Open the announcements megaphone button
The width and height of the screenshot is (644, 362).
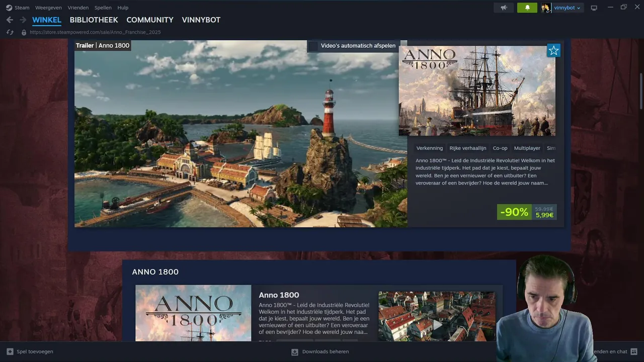[x=504, y=8]
